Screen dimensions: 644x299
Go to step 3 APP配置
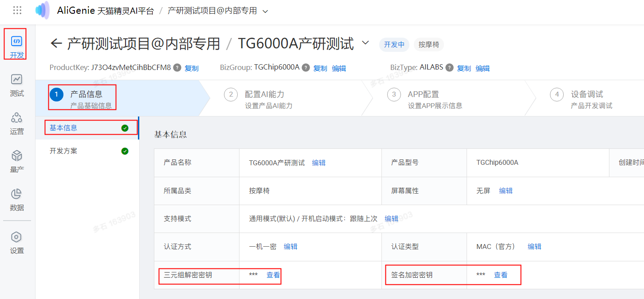click(x=424, y=99)
